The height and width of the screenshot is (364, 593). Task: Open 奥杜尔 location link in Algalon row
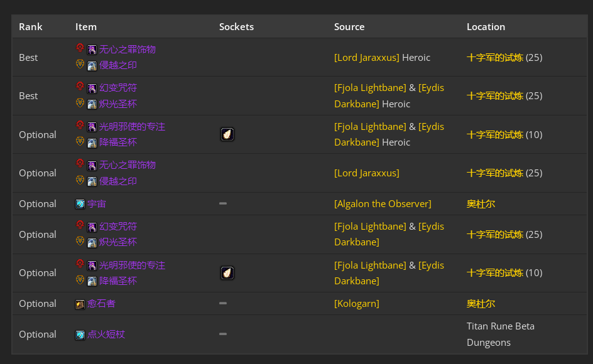[481, 204]
